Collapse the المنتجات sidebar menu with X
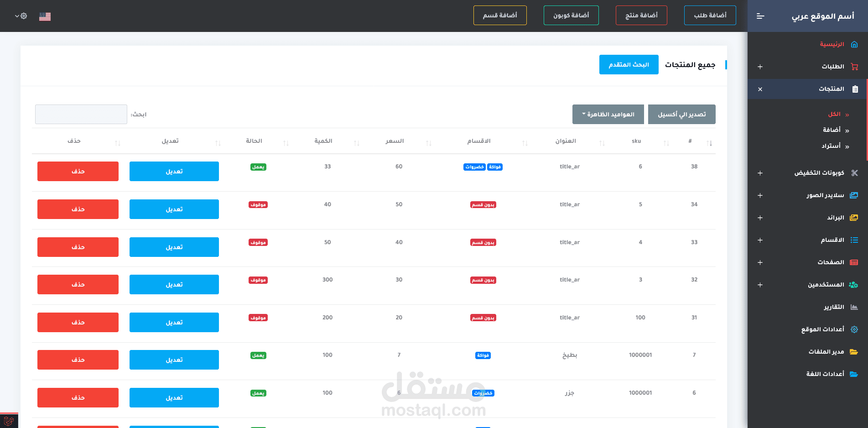Viewport: 868px width, 428px height. coord(760,89)
